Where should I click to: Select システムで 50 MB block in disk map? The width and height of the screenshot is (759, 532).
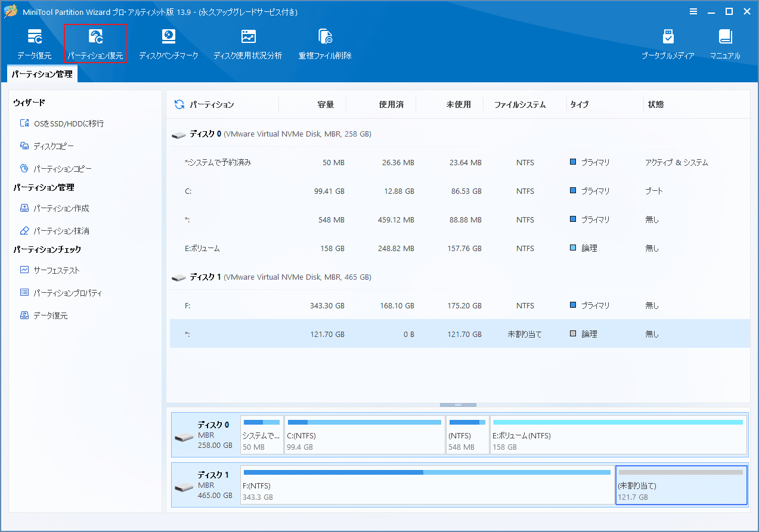[262, 435]
